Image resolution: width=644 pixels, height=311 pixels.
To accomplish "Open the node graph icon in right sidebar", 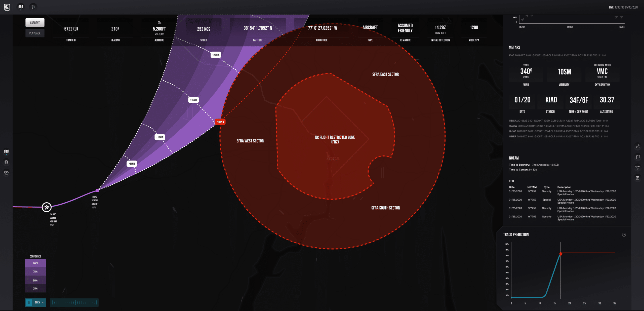I will (x=638, y=168).
